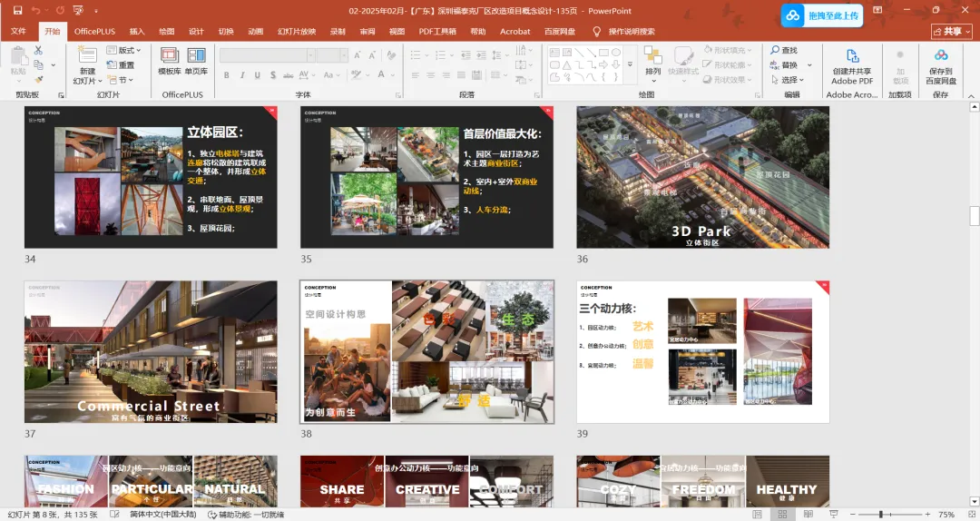The image size is (980, 521).
Task: Select the oval shape in shapes gallery
Action: tap(616, 53)
